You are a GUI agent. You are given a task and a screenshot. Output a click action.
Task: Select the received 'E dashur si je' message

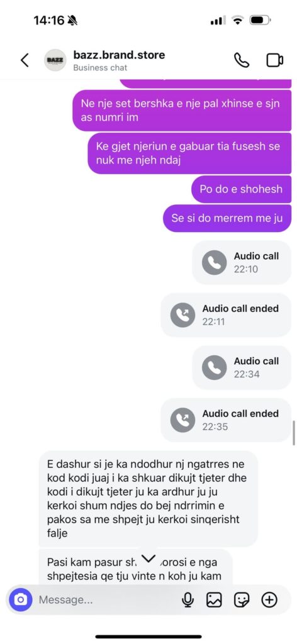coord(148,499)
